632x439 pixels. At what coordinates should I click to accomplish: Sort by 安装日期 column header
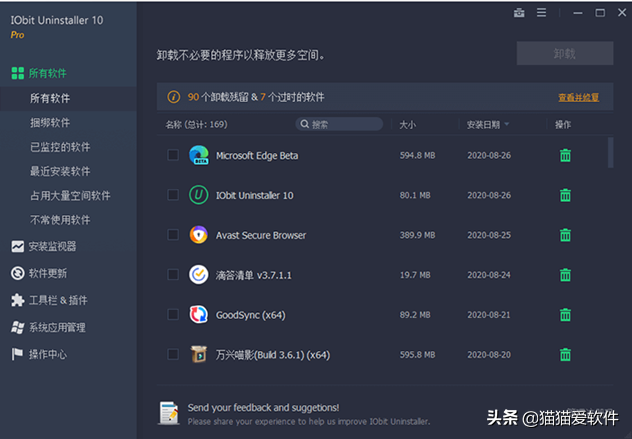coord(483,125)
